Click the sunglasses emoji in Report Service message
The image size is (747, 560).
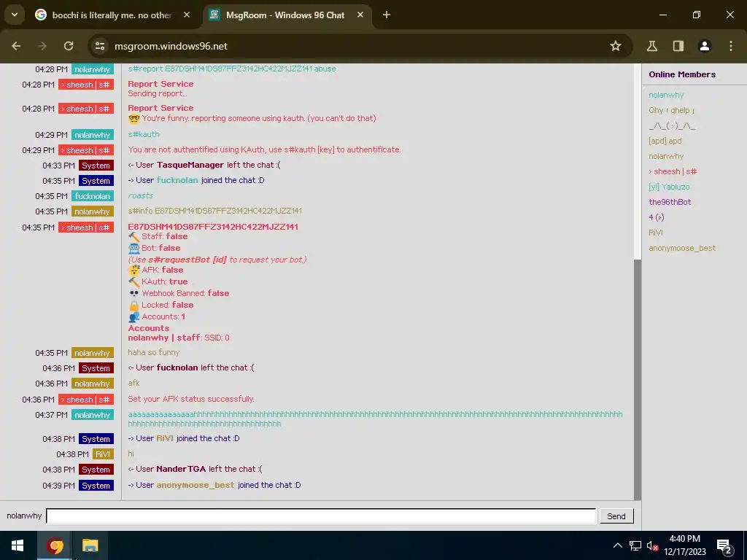[x=134, y=119]
